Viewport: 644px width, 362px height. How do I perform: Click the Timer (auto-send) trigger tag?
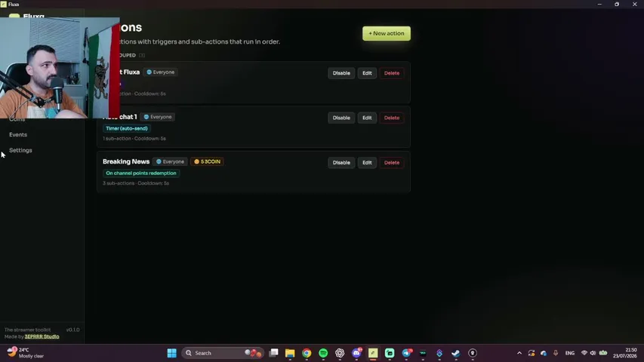click(127, 128)
